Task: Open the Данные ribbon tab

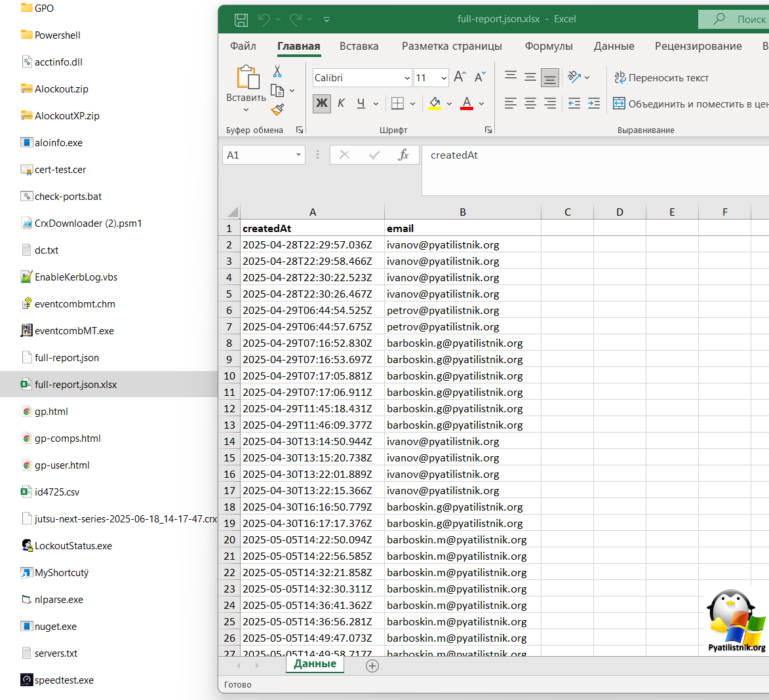Action: 614,46
